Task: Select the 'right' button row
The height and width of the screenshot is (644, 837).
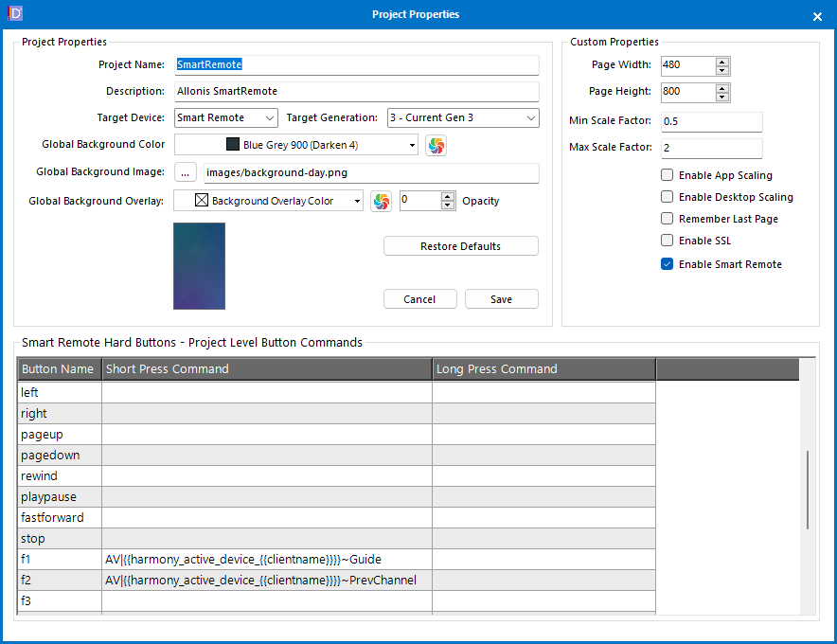Action: pyautogui.click(x=337, y=413)
